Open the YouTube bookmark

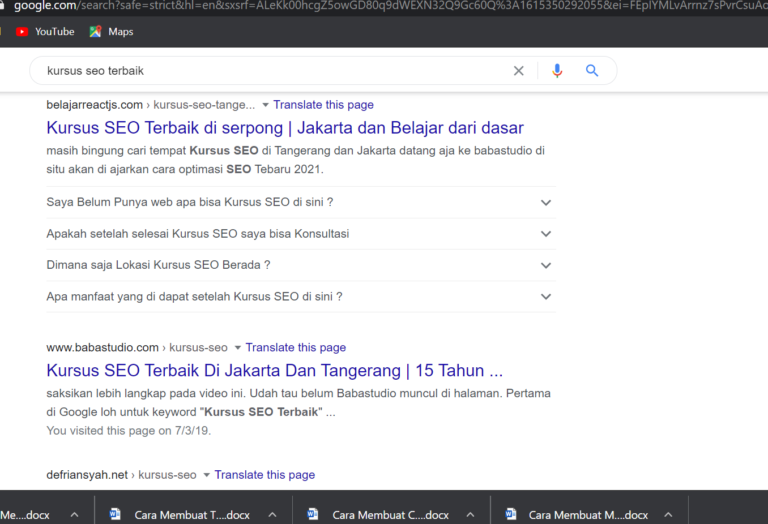point(45,32)
